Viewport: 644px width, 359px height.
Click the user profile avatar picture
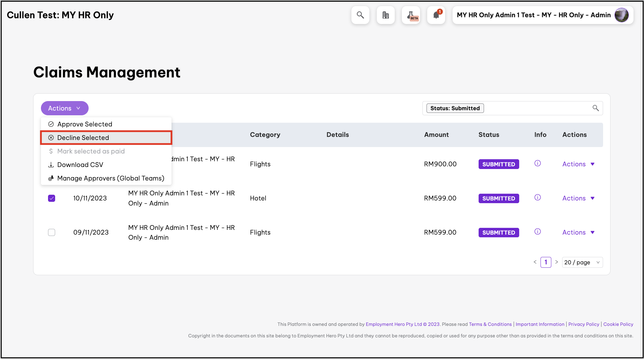tap(621, 15)
